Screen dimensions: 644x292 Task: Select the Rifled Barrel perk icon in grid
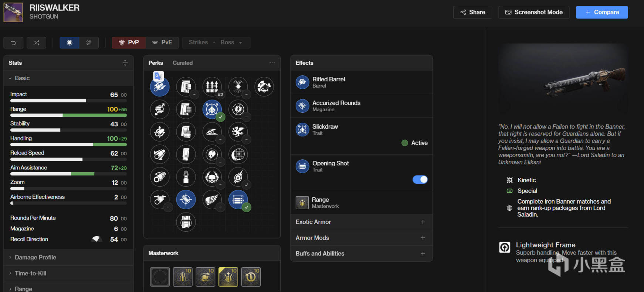tap(160, 87)
